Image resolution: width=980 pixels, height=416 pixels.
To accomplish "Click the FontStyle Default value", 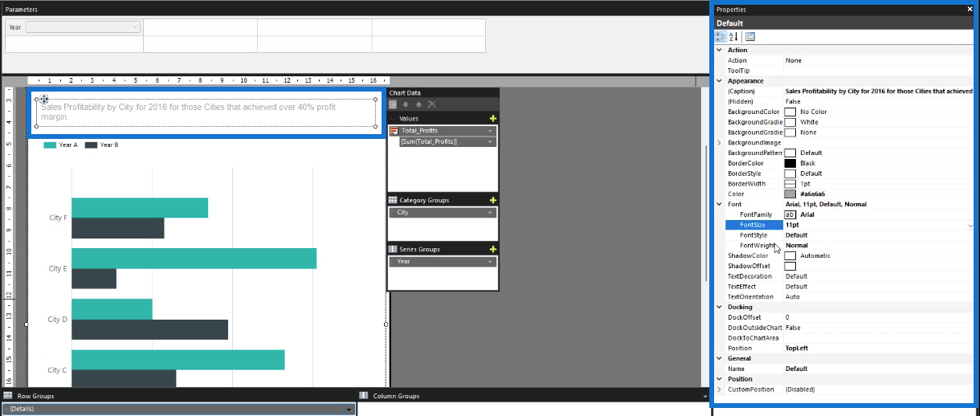I will [797, 235].
